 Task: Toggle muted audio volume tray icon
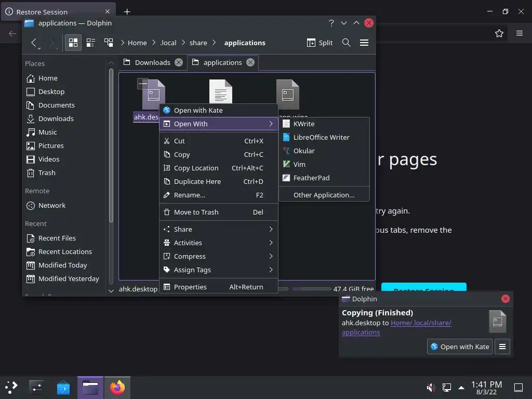point(431,388)
